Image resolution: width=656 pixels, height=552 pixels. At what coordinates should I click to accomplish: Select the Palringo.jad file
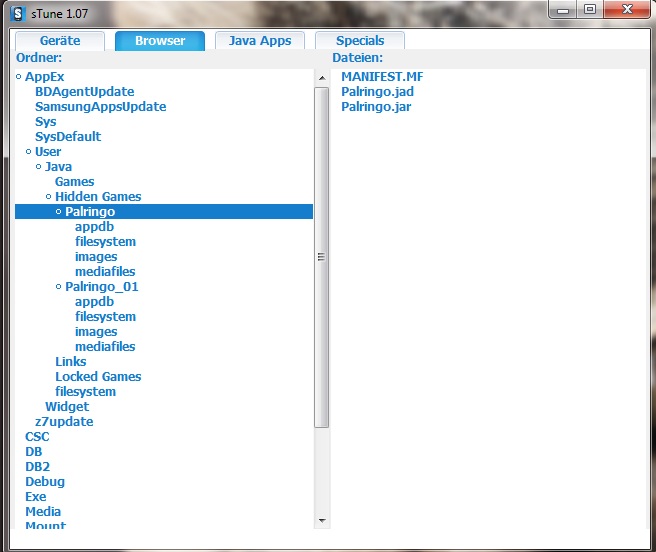pyautogui.click(x=377, y=92)
